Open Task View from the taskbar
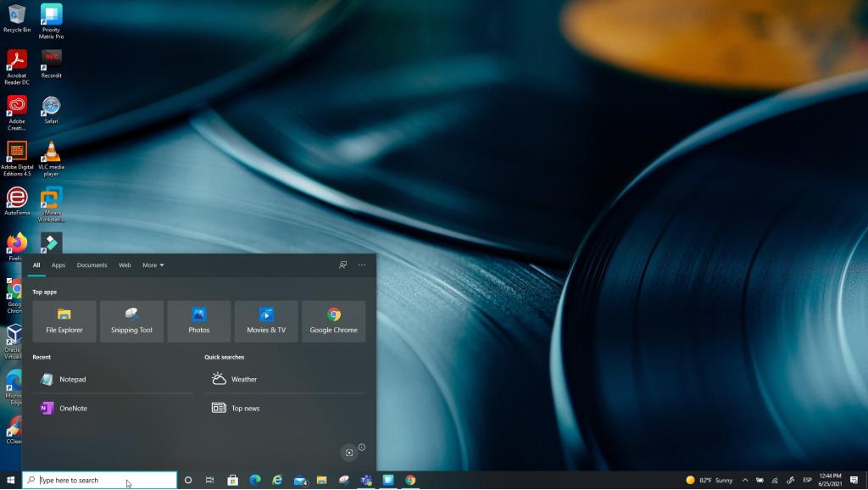868x490 pixels. [210, 480]
